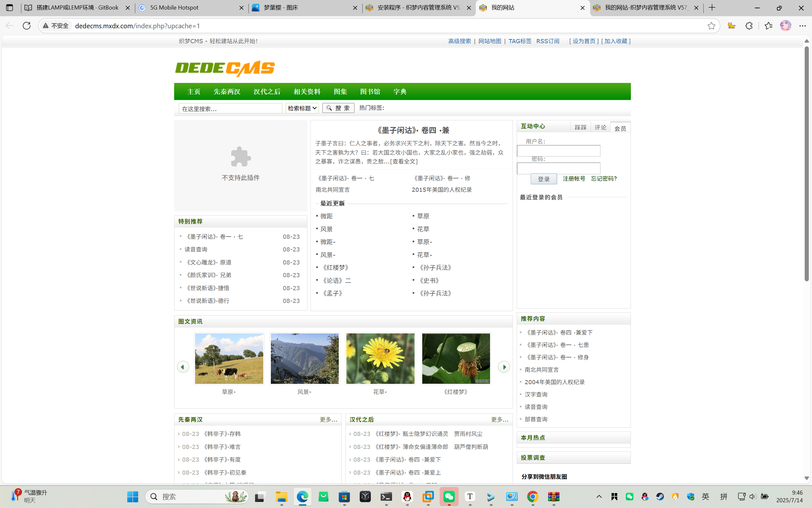Open the 高级搜索 link

tap(459, 41)
